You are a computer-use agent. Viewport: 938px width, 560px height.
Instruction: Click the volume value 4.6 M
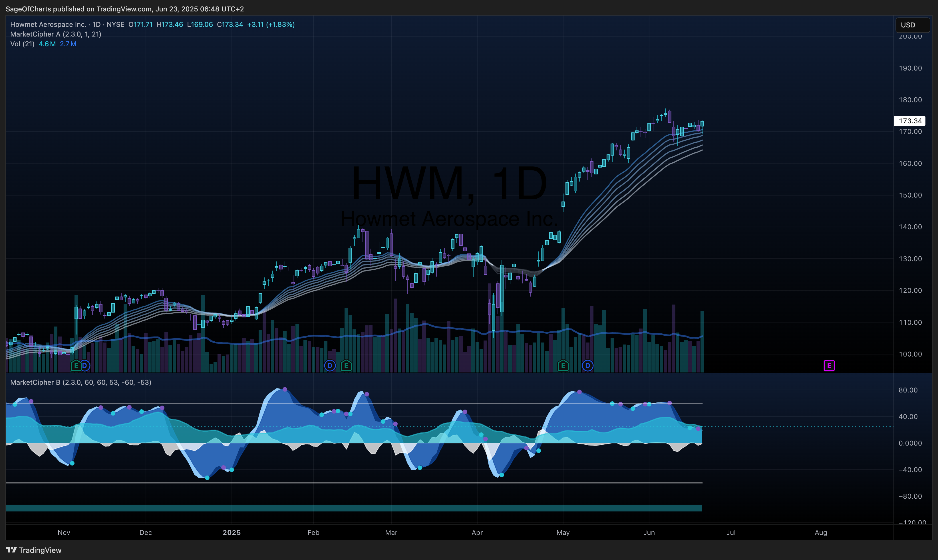pyautogui.click(x=47, y=44)
